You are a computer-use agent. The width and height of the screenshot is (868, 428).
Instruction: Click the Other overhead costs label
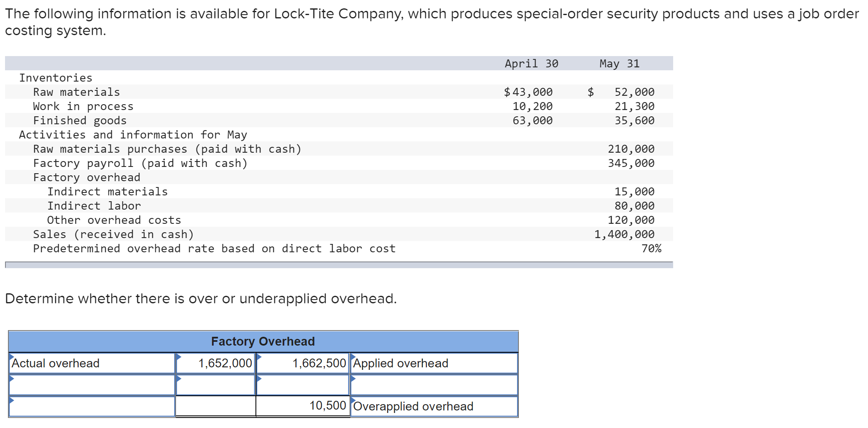pyautogui.click(x=114, y=220)
